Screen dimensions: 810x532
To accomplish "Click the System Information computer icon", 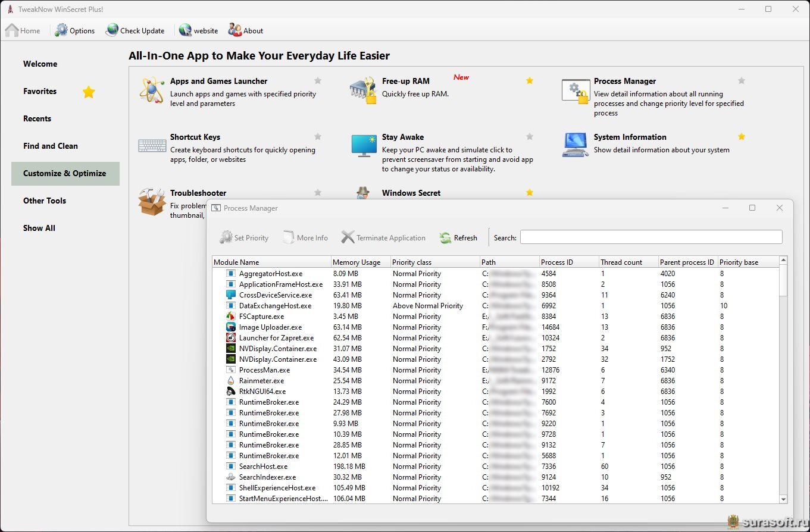I will point(576,145).
